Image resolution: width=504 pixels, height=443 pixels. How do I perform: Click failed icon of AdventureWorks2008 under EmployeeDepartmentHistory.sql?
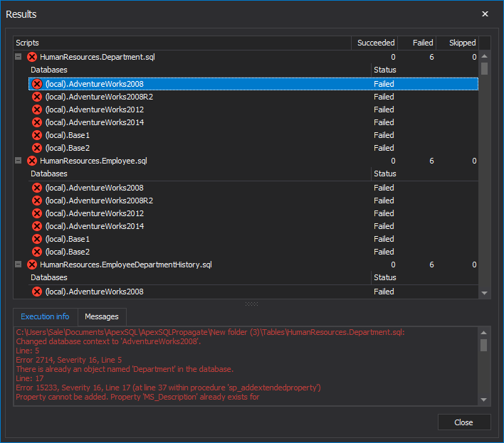point(37,292)
